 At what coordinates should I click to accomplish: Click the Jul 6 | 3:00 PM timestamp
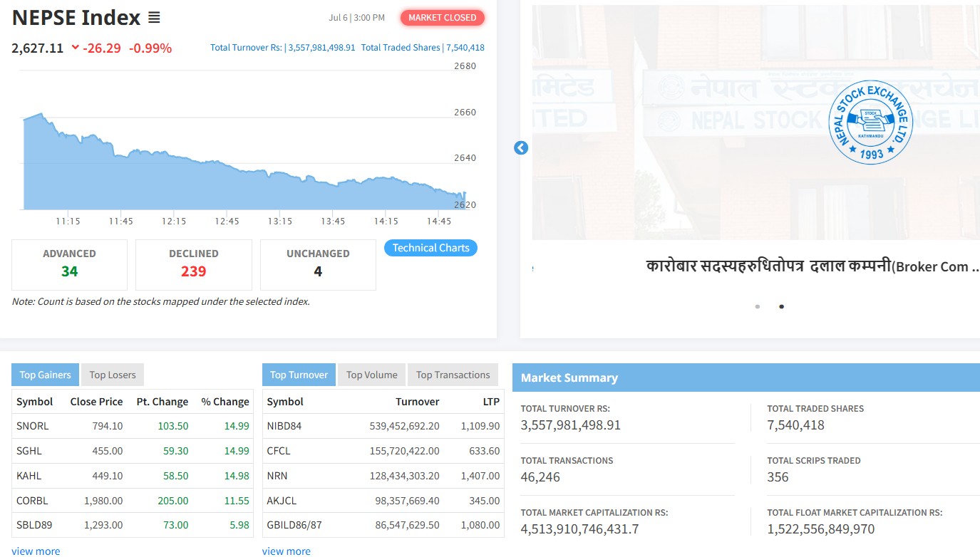[x=357, y=18]
